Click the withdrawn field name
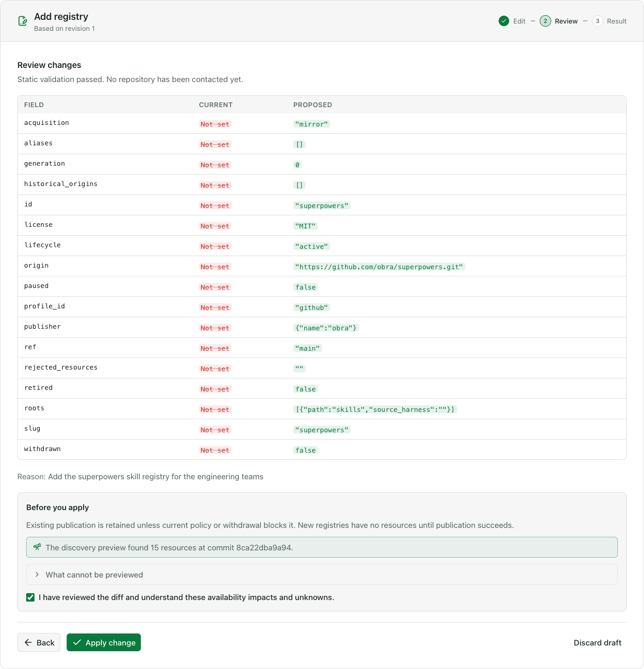Image resolution: width=644 pixels, height=669 pixels. (42, 449)
